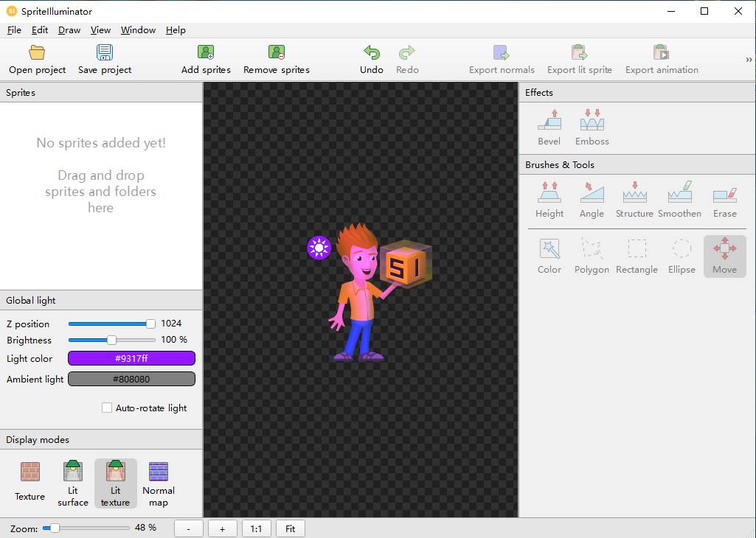Click the Open project folder icon
756x538 pixels.
pyautogui.click(x=37, y=53)
